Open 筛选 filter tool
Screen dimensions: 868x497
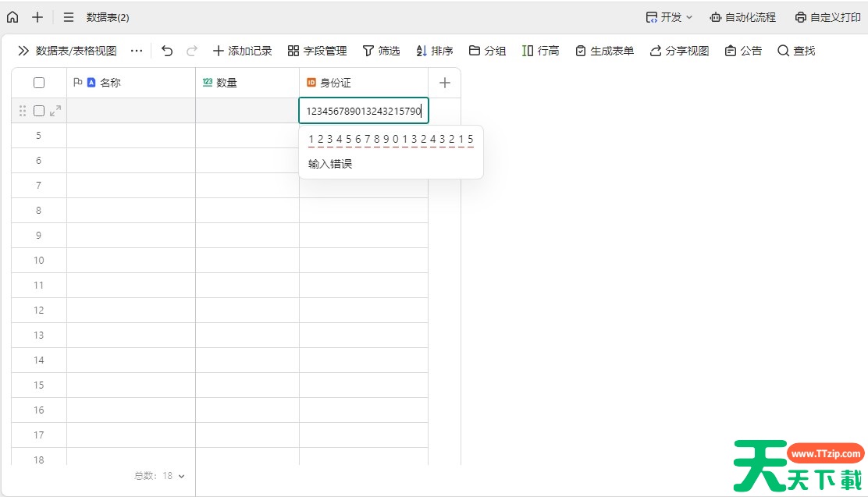pos(381,51)
